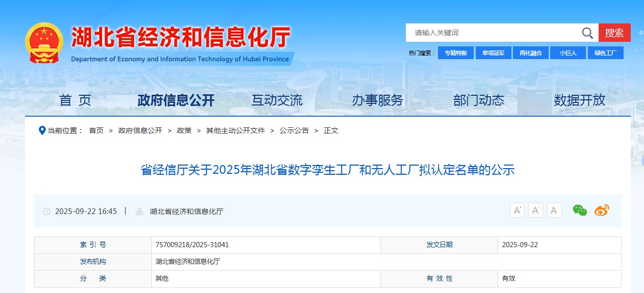Select hot search tag 两化融合
644x293 pixels.
pos(531,53)
